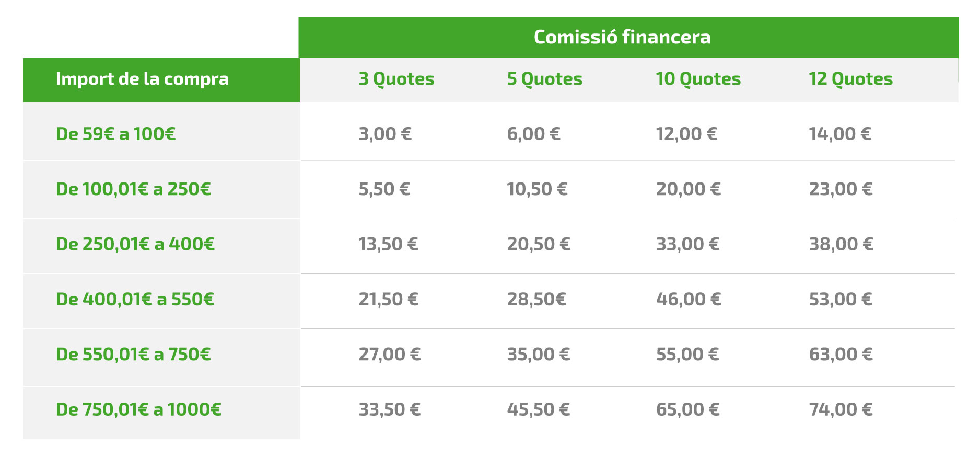Click the De 59€ a 100€ row label

(x=115, y=134)
